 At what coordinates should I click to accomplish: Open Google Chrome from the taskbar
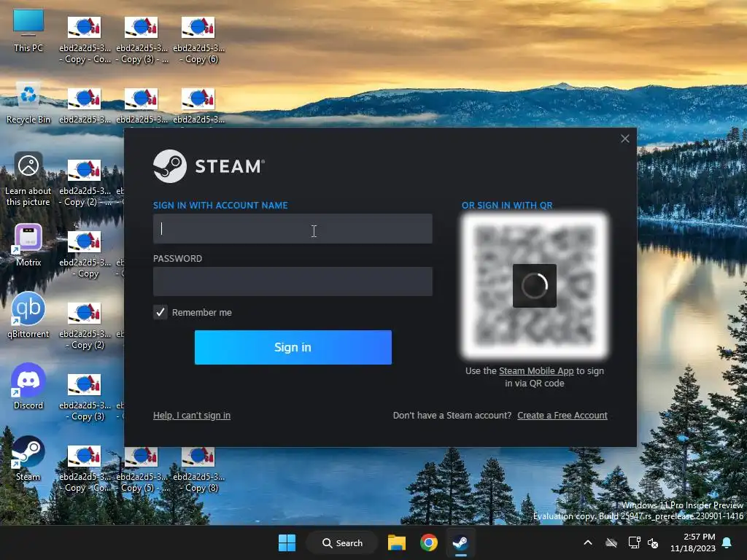pyautogui.click(x=428, y=542)
